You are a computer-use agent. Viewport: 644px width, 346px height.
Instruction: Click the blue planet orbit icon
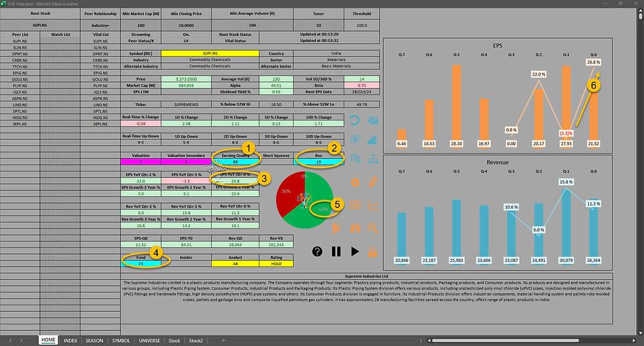355,140
